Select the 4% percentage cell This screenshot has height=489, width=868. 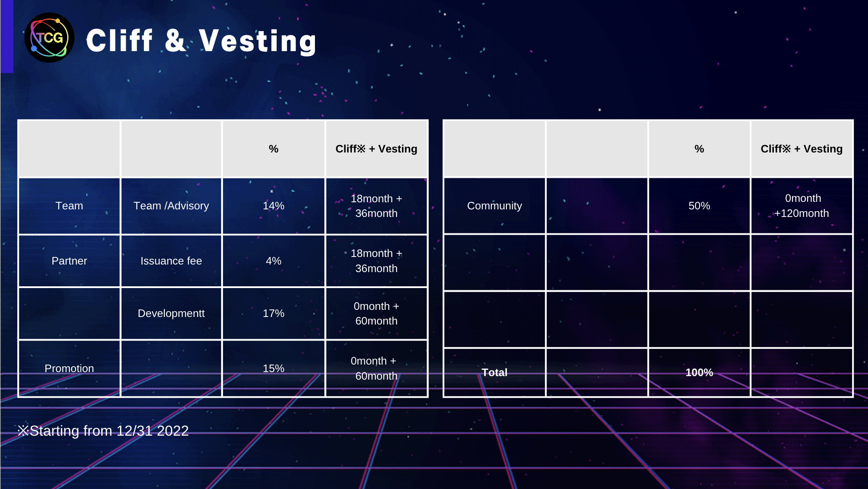274,261
